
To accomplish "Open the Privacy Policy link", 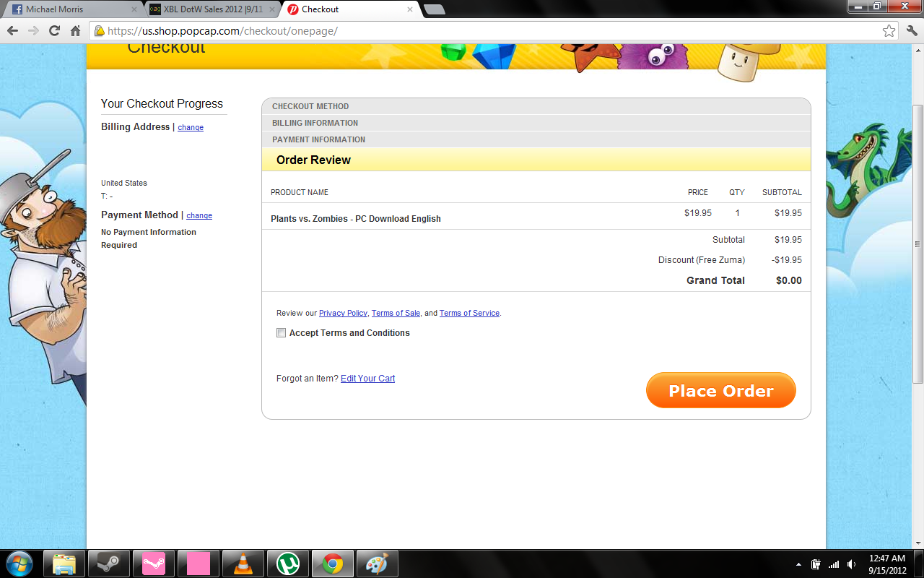I will [x=343, y=313].
